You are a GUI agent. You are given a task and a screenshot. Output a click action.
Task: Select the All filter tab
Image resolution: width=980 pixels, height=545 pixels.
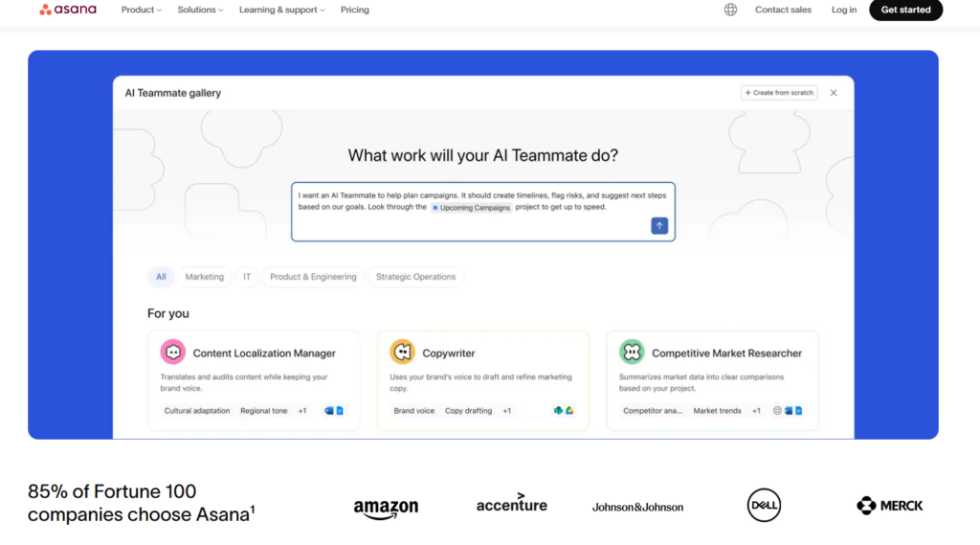click(161, 277)
